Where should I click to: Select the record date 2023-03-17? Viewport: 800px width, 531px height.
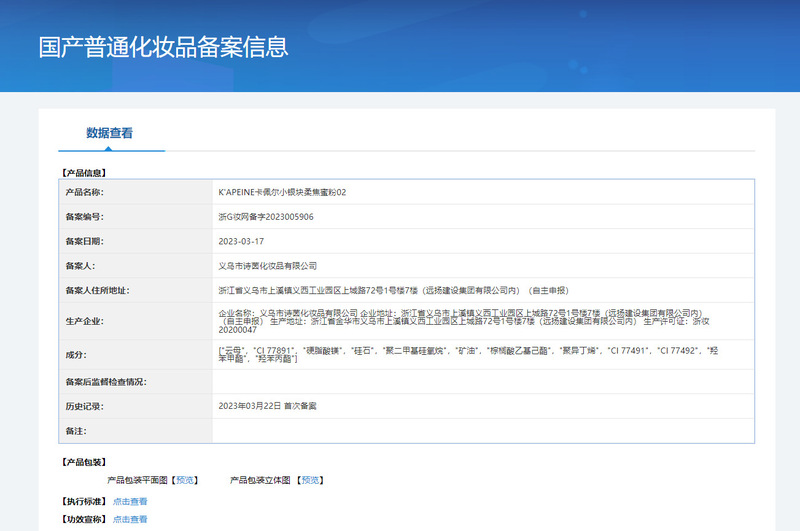(241, 241)
